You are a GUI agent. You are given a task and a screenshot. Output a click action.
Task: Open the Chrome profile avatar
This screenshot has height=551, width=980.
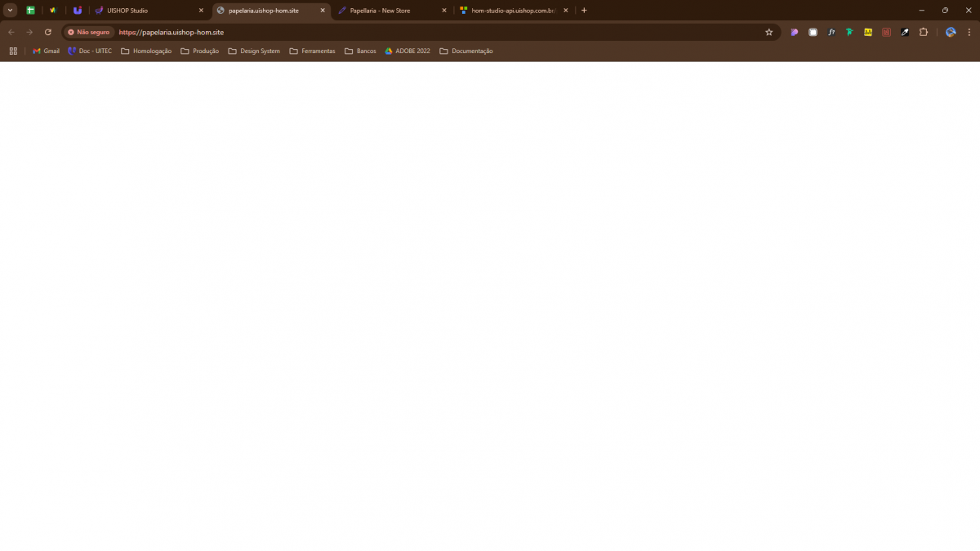pos(951,32)
